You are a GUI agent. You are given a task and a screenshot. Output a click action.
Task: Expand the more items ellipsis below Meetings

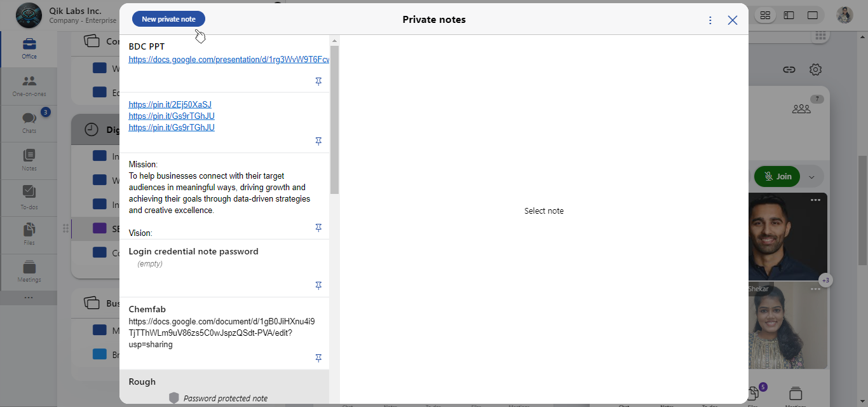(29, 298)
